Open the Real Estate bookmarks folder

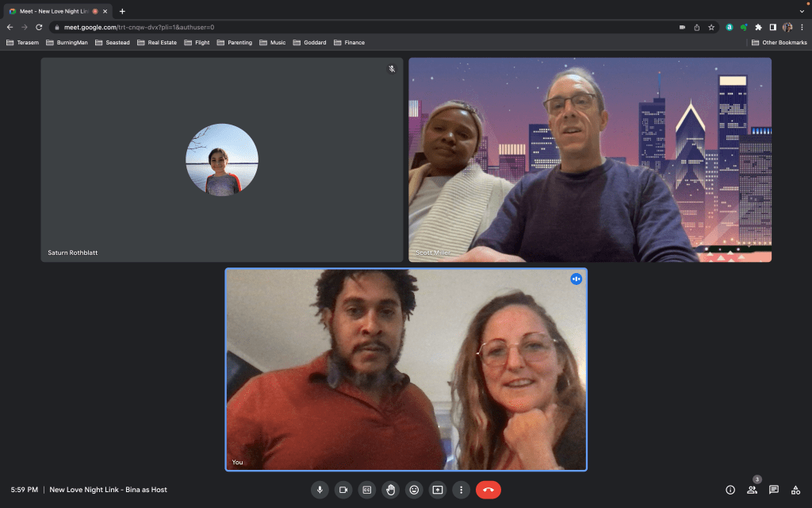coord(157,43)
